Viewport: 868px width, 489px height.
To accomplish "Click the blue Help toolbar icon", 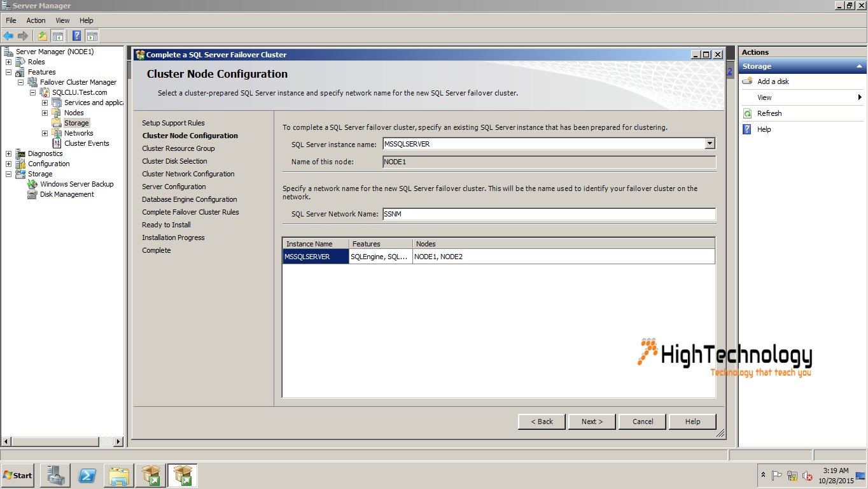I will (x=77, y=36).
